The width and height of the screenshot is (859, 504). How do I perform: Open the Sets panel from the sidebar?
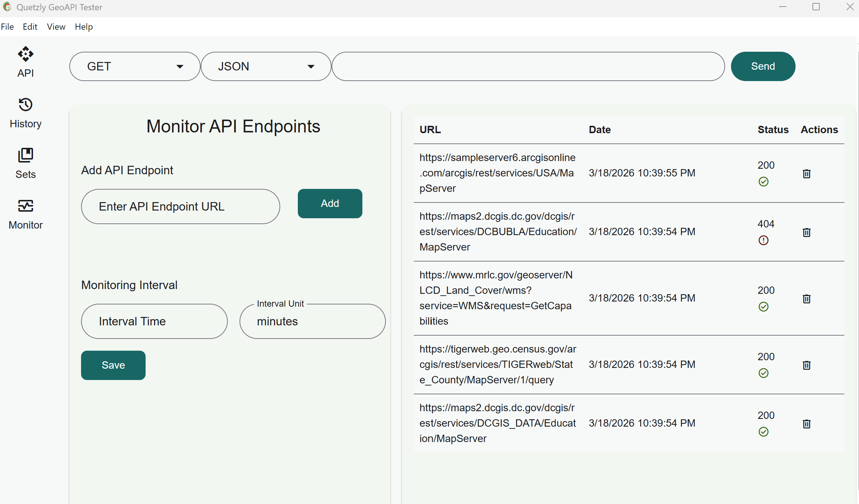(x=25, y=163)
